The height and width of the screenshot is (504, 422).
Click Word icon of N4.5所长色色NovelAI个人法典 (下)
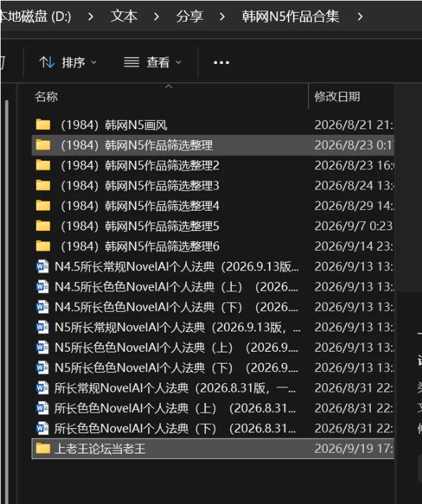[43, 307]
